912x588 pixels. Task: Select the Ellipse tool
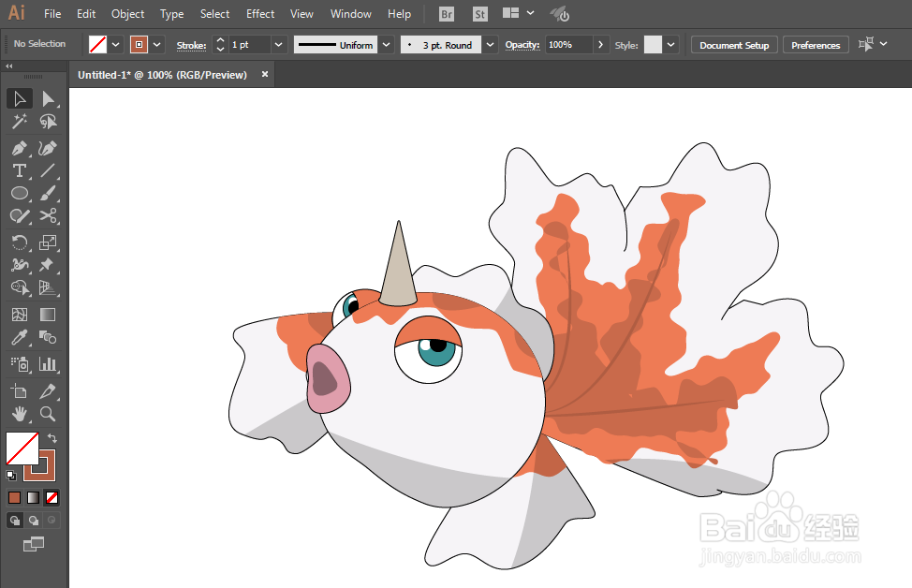coord(19,193)
